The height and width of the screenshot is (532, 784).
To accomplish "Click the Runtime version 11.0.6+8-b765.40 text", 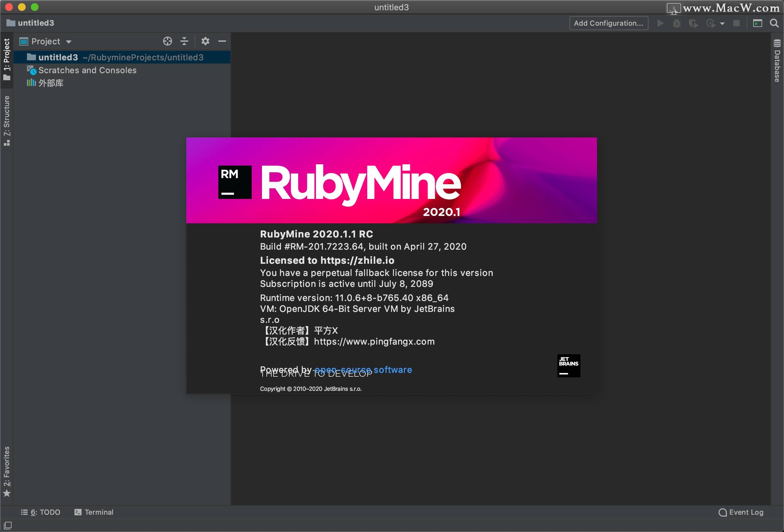I will tap(354, 298).
